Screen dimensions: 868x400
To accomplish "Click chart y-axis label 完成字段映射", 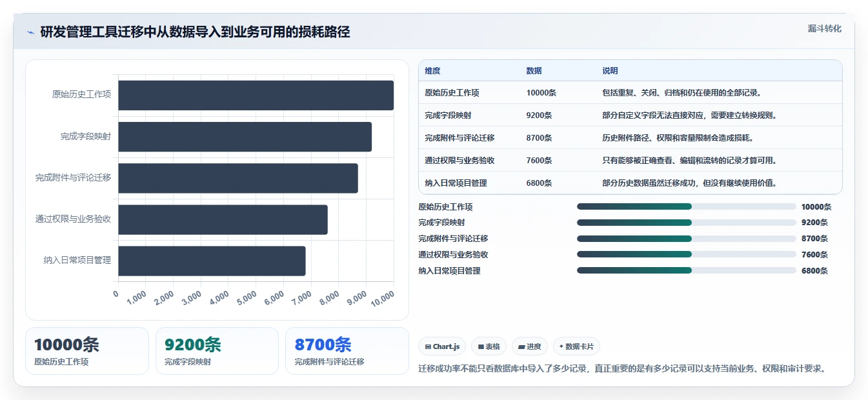I will click(86, 136).
